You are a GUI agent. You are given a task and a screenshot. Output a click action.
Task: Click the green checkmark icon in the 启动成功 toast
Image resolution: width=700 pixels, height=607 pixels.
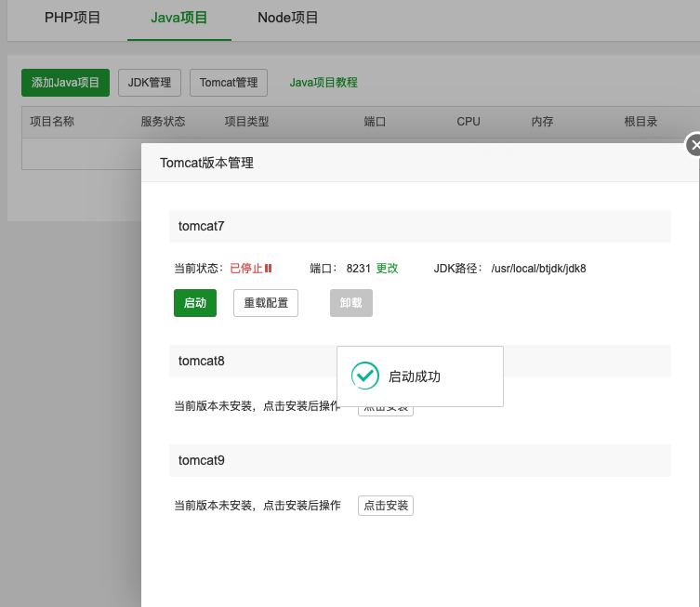pos(365,376)
